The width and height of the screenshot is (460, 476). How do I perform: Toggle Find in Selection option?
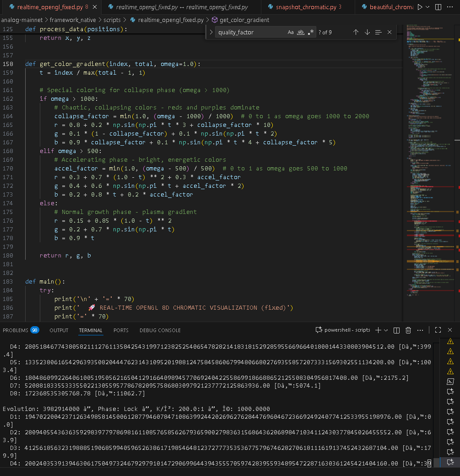click(x=378, y=32)
